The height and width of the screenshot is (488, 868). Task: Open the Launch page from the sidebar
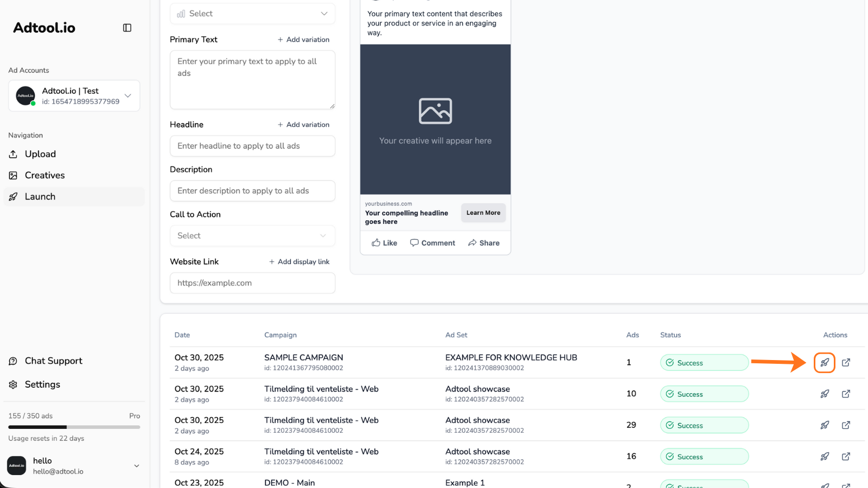click(x=74, y=197)
